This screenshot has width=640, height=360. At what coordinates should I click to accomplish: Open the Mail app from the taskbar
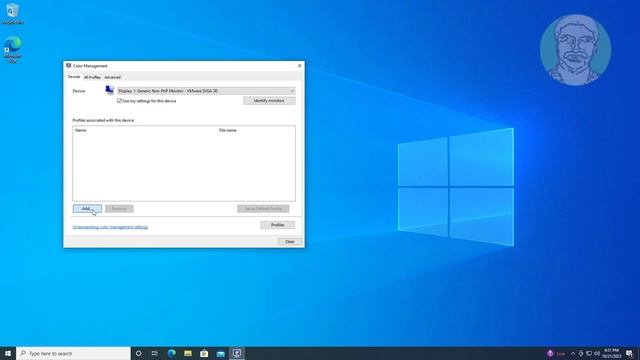[220, 353]
